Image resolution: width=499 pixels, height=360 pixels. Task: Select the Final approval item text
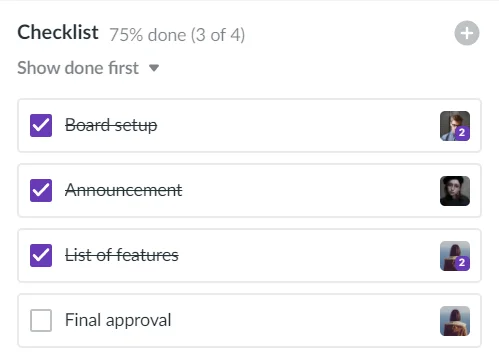pos(118,320)
